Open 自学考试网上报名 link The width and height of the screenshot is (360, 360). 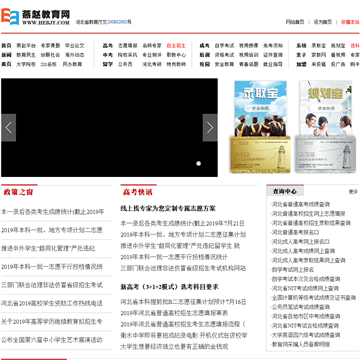pos(293,270)
